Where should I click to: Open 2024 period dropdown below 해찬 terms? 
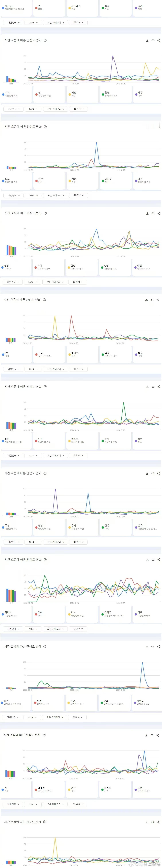coord(33,456)
